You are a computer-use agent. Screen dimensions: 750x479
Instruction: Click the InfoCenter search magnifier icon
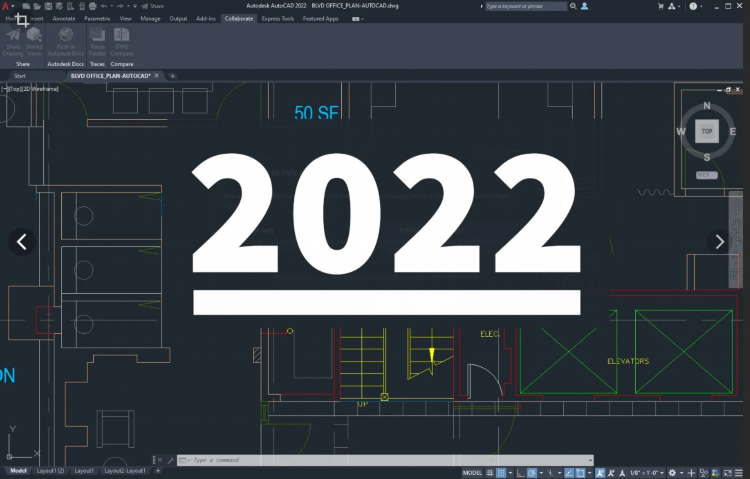573,6
